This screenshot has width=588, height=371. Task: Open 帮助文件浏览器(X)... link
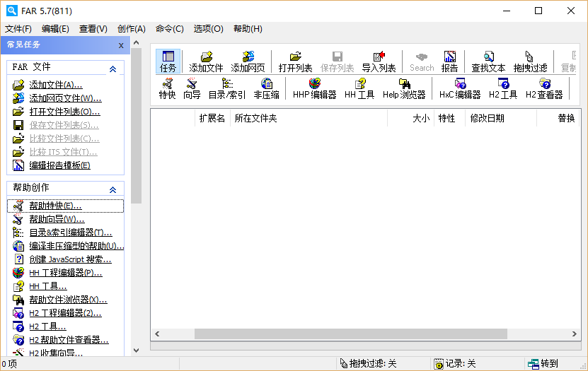[x=68, y=300]
